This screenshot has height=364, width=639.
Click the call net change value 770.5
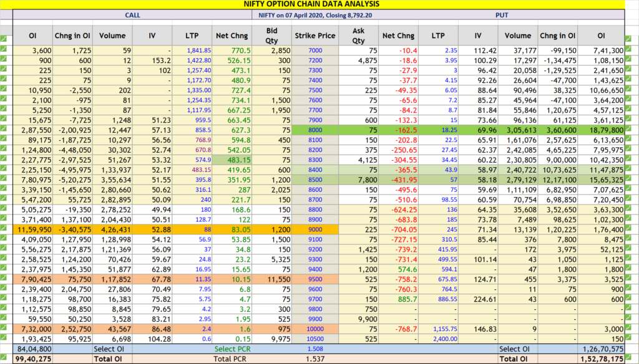coord(241,50)
